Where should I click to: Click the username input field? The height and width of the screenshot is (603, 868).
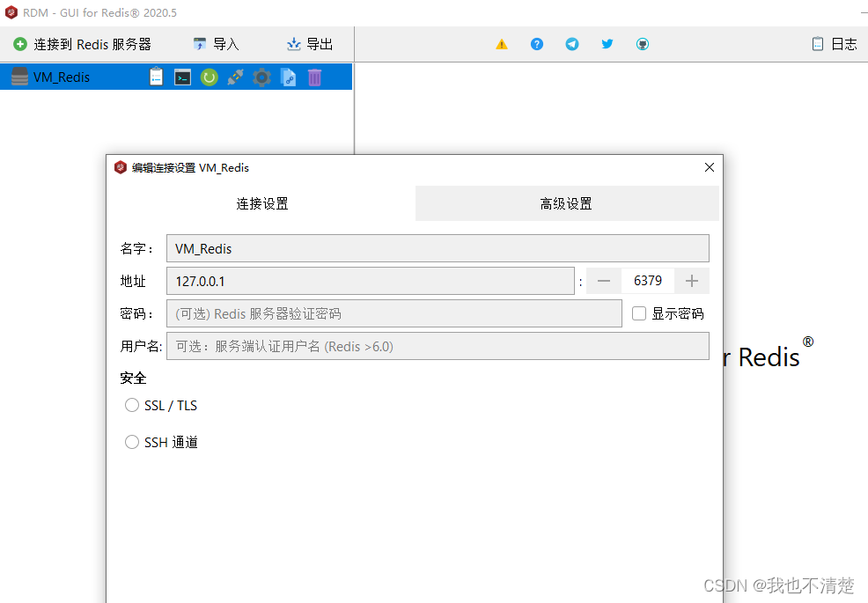(x=438, y=347)
